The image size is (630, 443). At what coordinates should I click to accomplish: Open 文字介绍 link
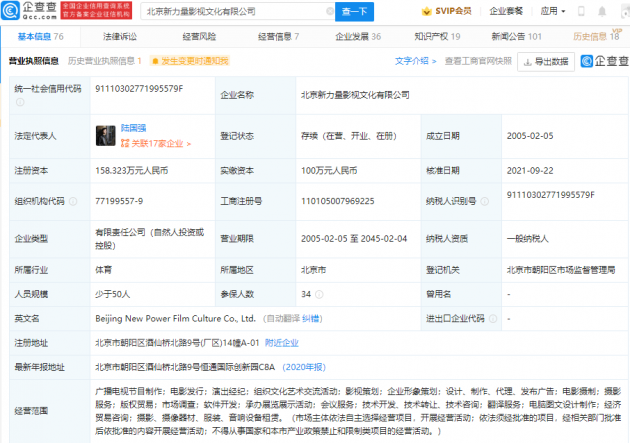[415, 61]
